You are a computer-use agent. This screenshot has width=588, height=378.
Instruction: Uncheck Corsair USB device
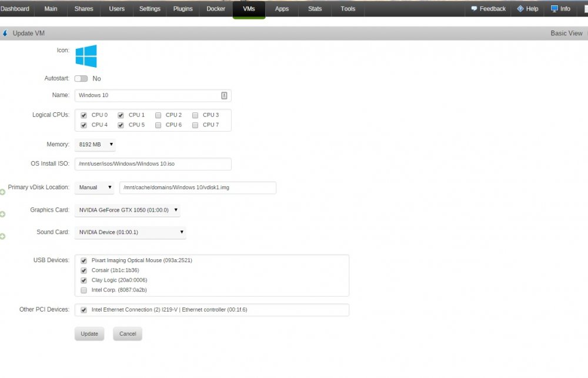[x=83, y=270]
